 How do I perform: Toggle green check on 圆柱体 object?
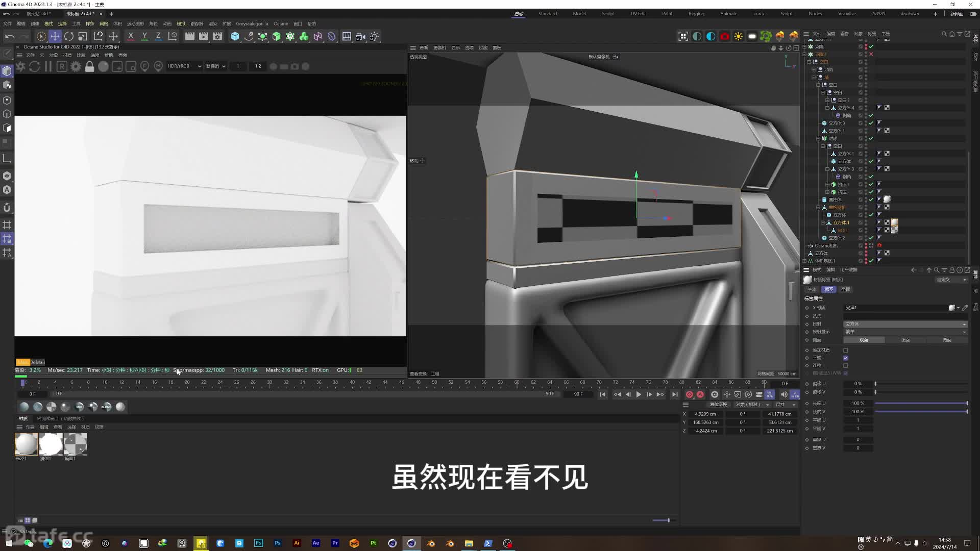(x=871, y=199)
